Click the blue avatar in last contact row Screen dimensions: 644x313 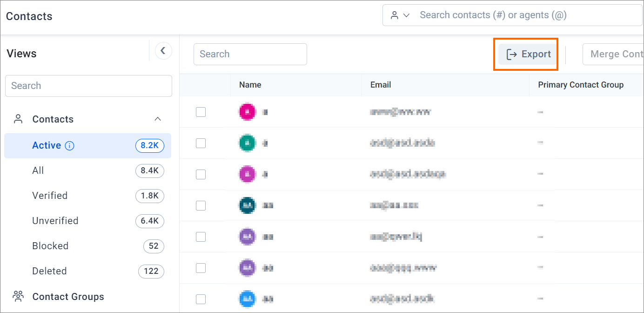[x=247, y=299]
